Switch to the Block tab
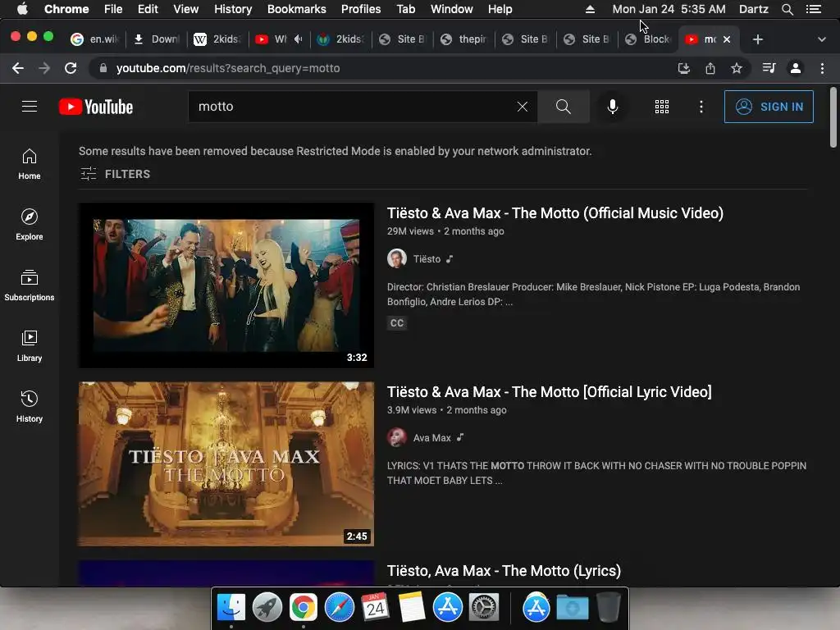 click(x=648, y=39)
